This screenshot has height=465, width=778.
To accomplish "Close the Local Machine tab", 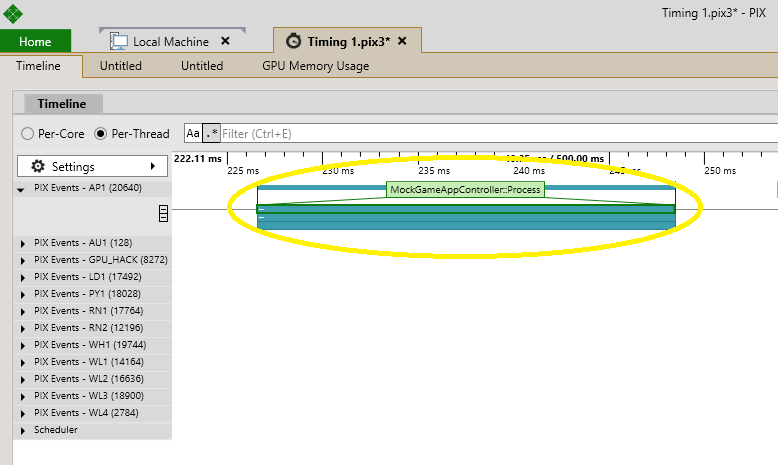I will (x=225, y=41).
